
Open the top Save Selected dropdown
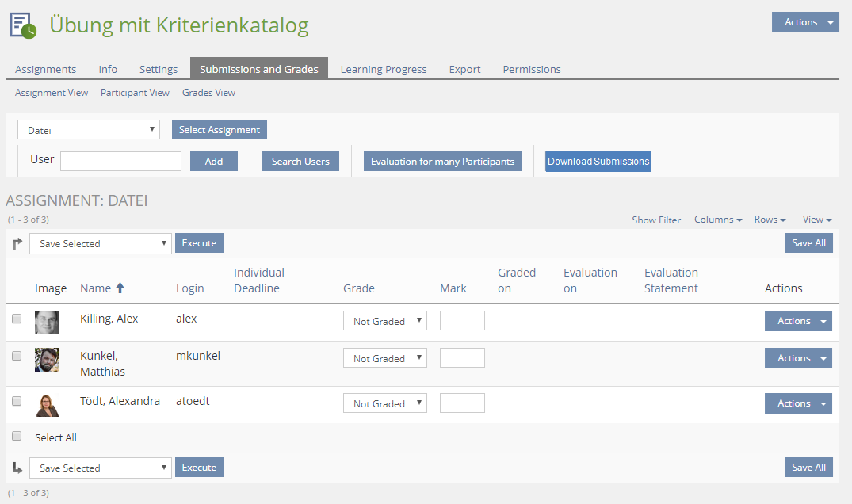click(101, 243)
